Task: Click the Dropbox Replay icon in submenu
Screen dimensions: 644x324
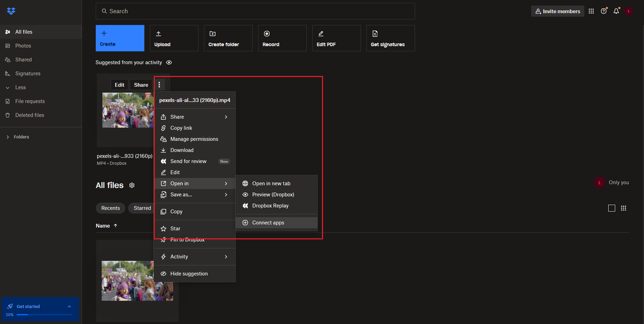Action: 246,206
